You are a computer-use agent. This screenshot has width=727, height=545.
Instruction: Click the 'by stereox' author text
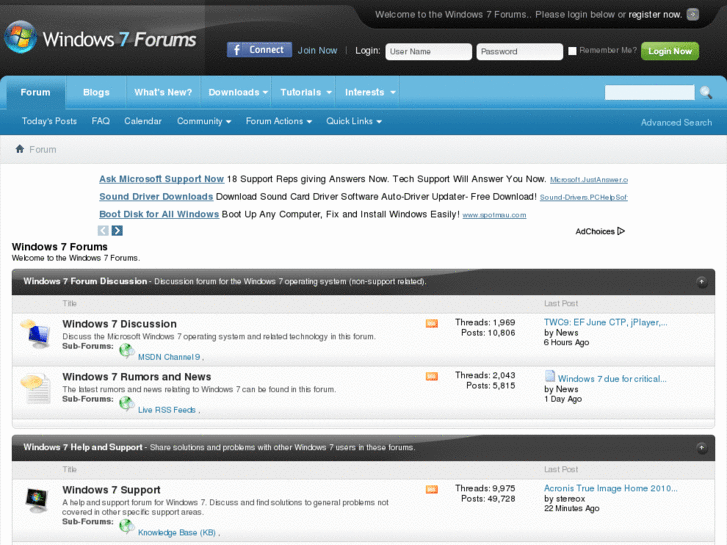click(564, 499)
